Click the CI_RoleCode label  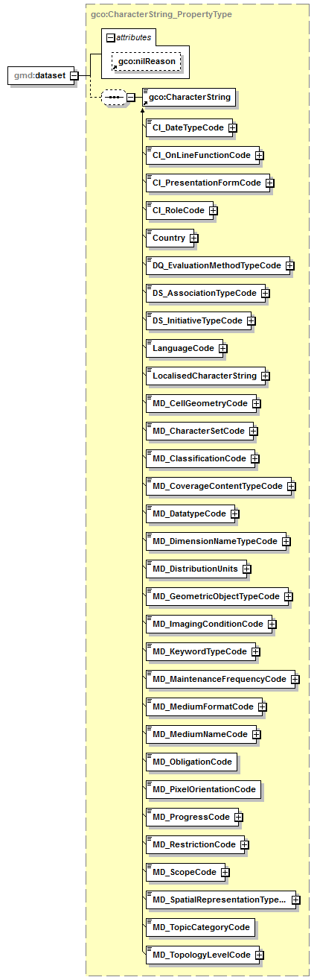(x=178, y=210)
